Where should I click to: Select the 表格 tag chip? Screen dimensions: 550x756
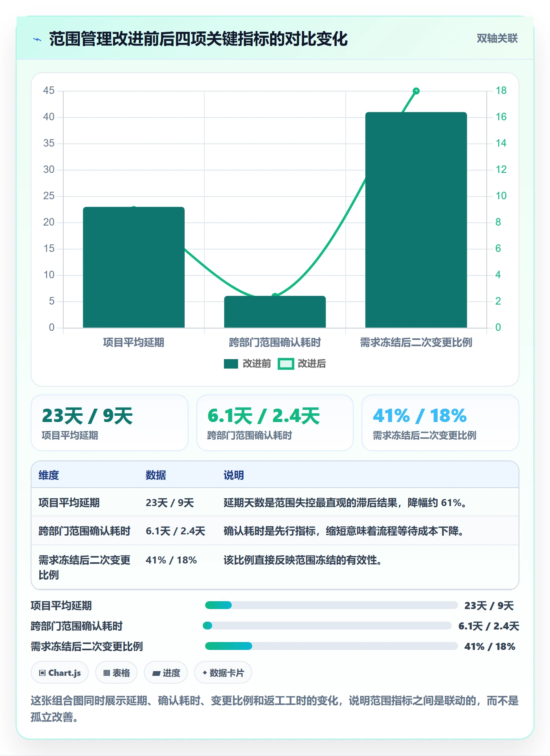(x=116, y=673)
